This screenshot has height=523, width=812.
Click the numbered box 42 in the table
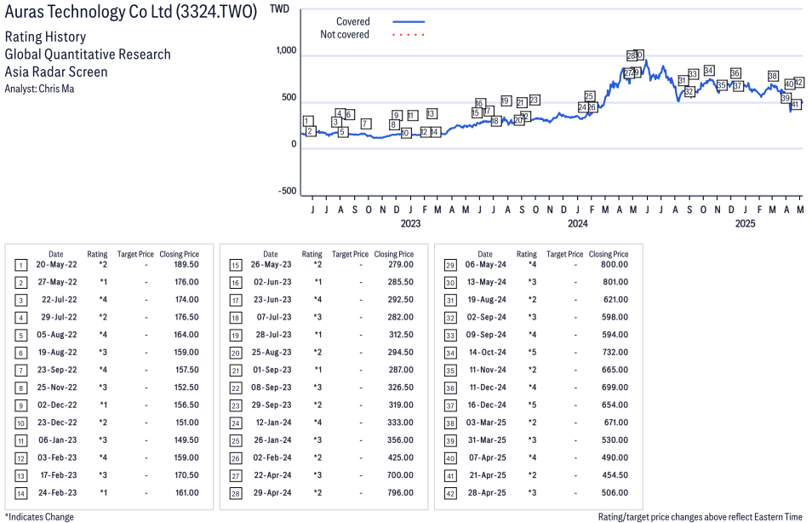(450, 493)
